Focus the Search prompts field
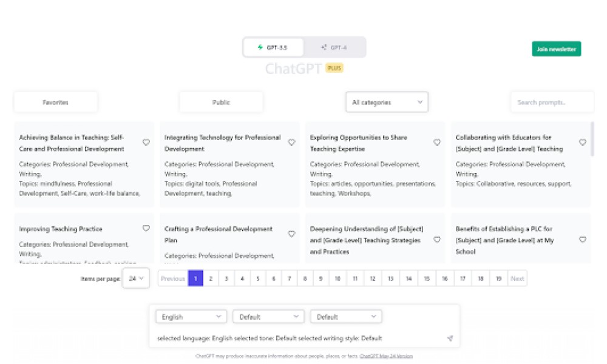The width and height of the screenshot is (607, 364). 552,103
